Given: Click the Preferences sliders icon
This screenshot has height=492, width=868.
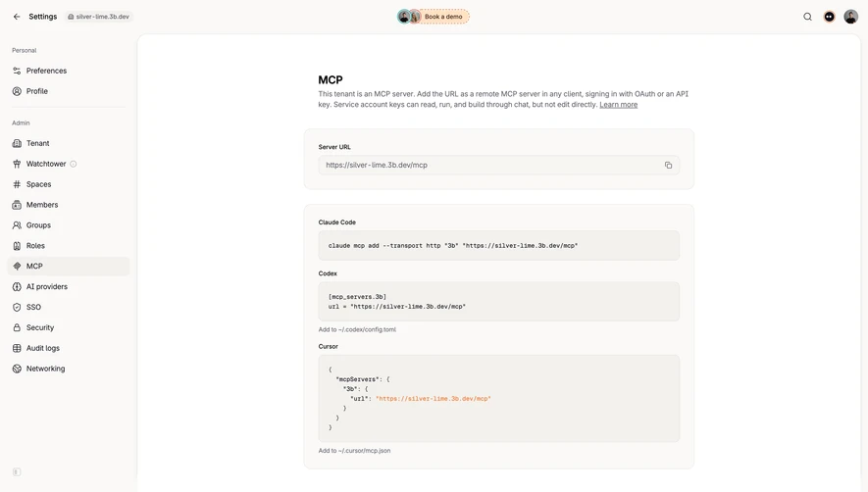Looking at the screenshot, I should (17, 71).
